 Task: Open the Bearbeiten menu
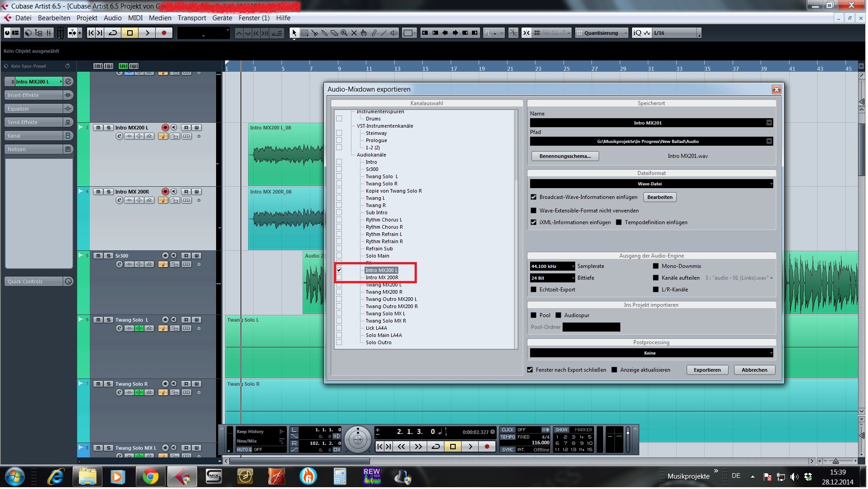click(54, 18)
